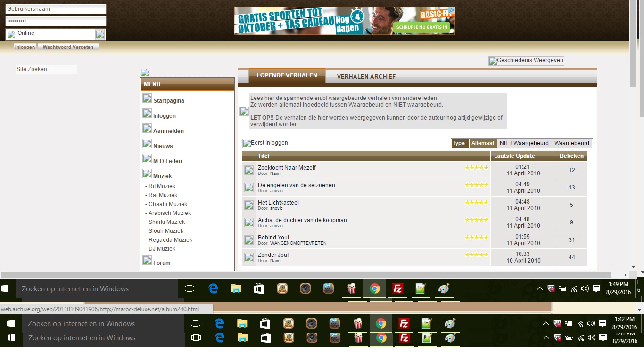Open the 'Lopende Verhalen' tab
This screenshot has width=644, height=362.
click(x=287, y=76)
